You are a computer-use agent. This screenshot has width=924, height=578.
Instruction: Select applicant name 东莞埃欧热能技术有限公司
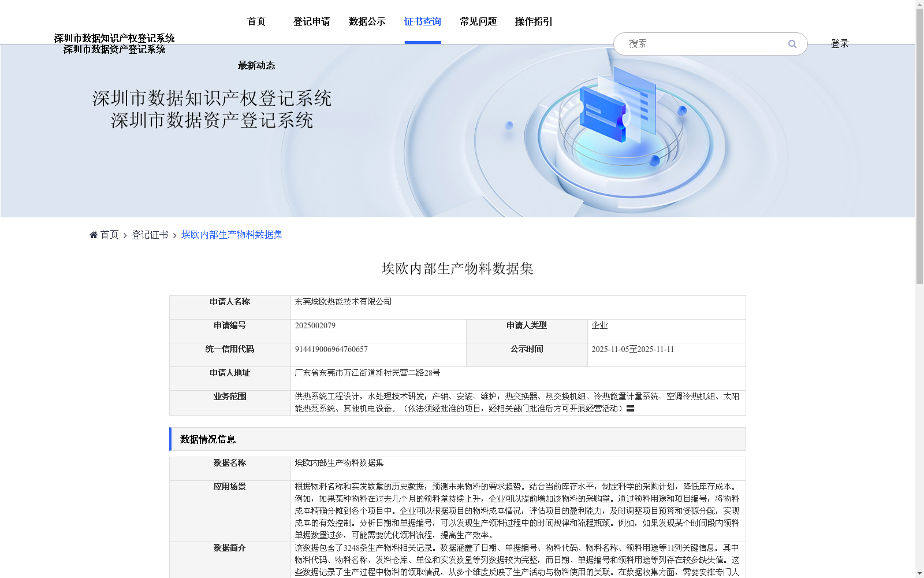[343, 302]
